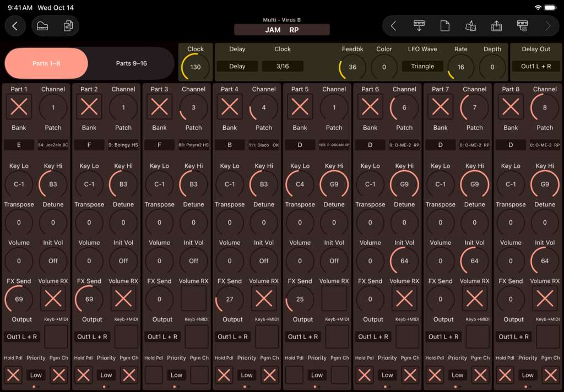The height and width of the screenshot is (392, 564).
Task: Open the delay Clock 3/16 selector
Action: point(283,66)
